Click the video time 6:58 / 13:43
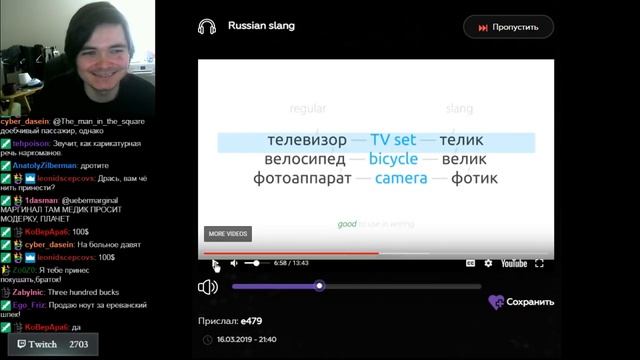This screenshot has width=640, height=360. (291, 263)
